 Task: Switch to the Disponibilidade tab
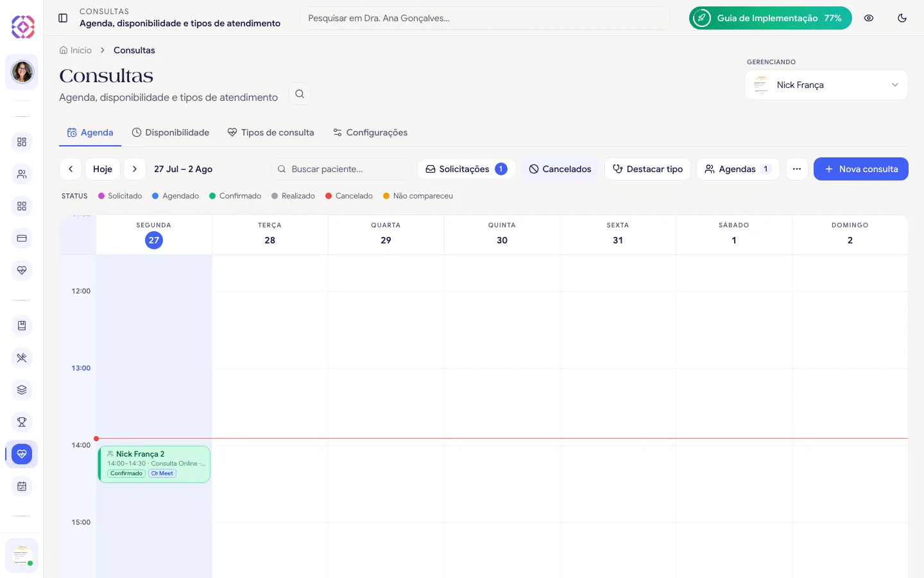(x=171, y=132)
